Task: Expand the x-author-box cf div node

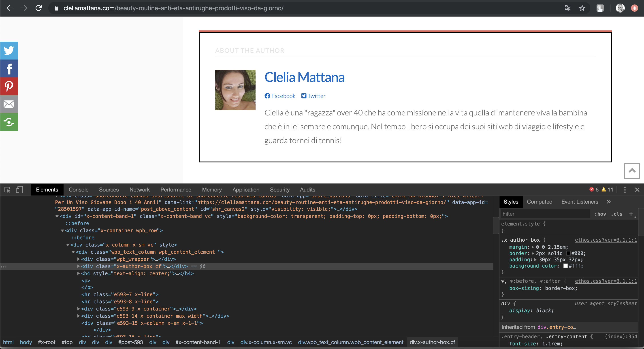Action: click(x=79, y=266)
